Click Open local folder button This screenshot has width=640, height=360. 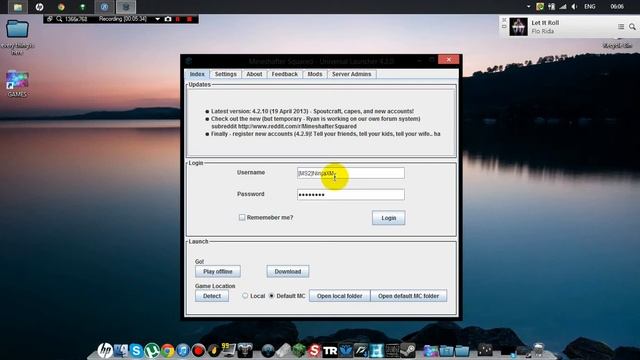pos(340,296)
